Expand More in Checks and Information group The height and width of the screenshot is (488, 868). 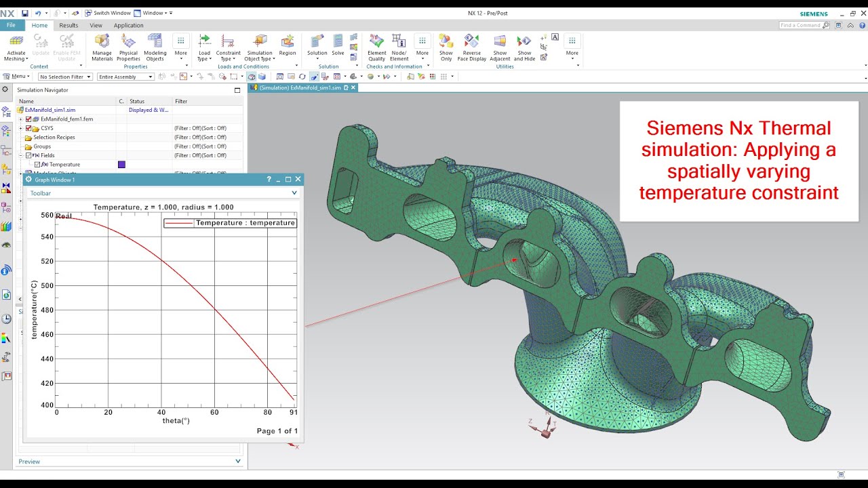[x=422, y=48]
